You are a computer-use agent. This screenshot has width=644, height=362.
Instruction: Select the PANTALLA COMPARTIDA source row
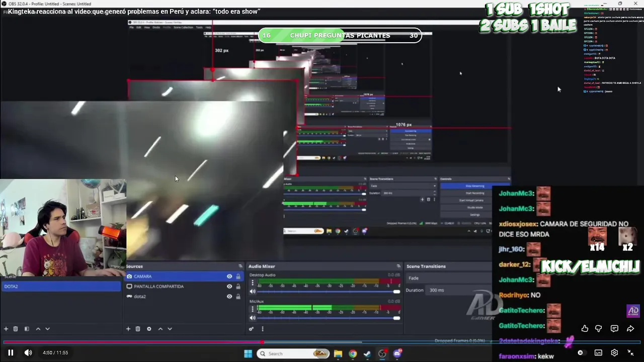pos(183,286)
